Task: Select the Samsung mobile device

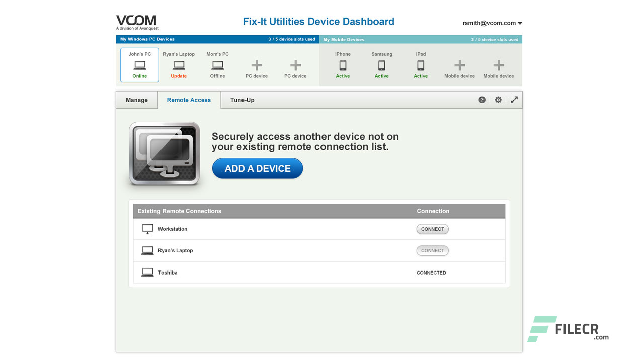Action: (382, 65)
